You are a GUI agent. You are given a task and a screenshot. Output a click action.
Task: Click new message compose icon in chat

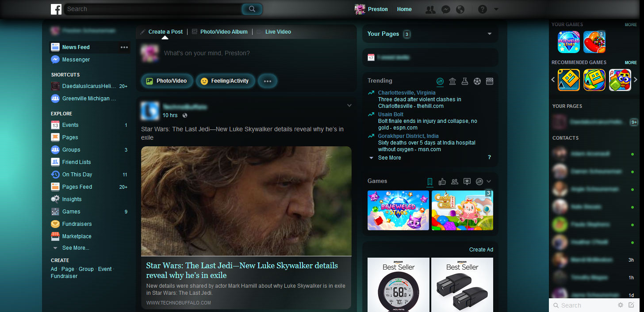coord(631,305)
